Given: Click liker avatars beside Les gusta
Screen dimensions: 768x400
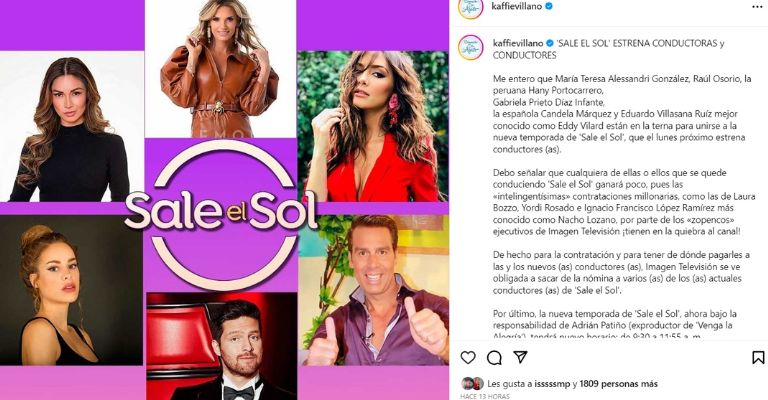Looking at the screenshot, I should (472, 384).
